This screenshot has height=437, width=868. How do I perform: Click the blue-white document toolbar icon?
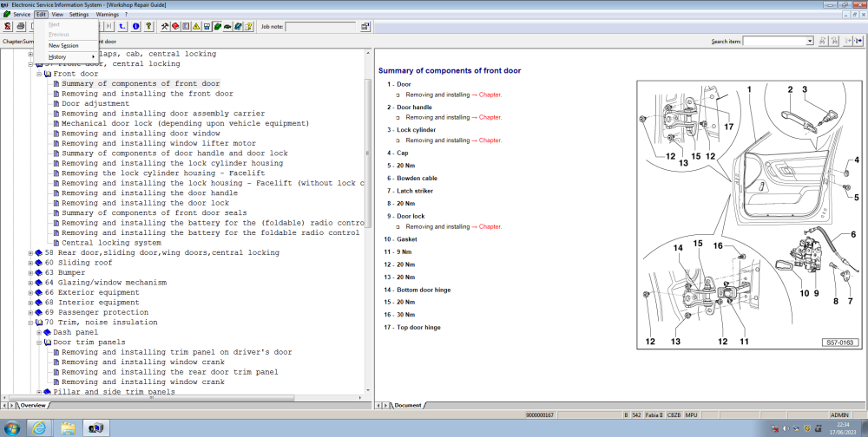coord(186,26)
